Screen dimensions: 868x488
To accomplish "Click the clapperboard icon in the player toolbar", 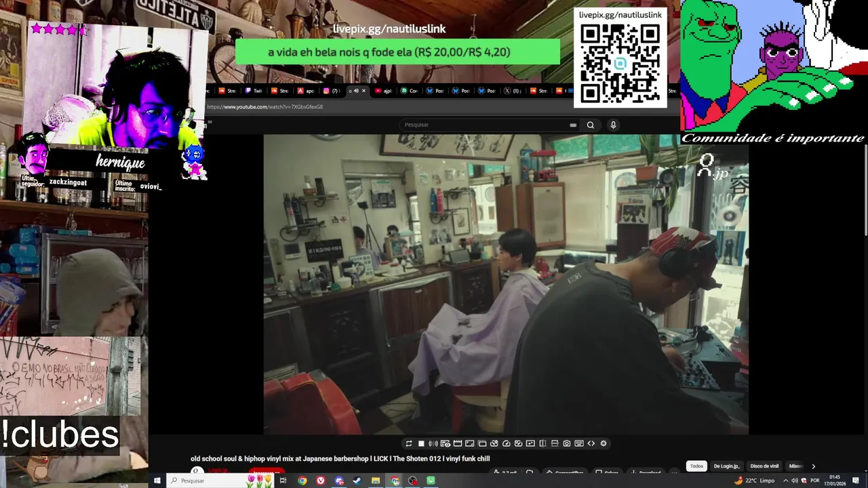I will click(x=458, y=443).
